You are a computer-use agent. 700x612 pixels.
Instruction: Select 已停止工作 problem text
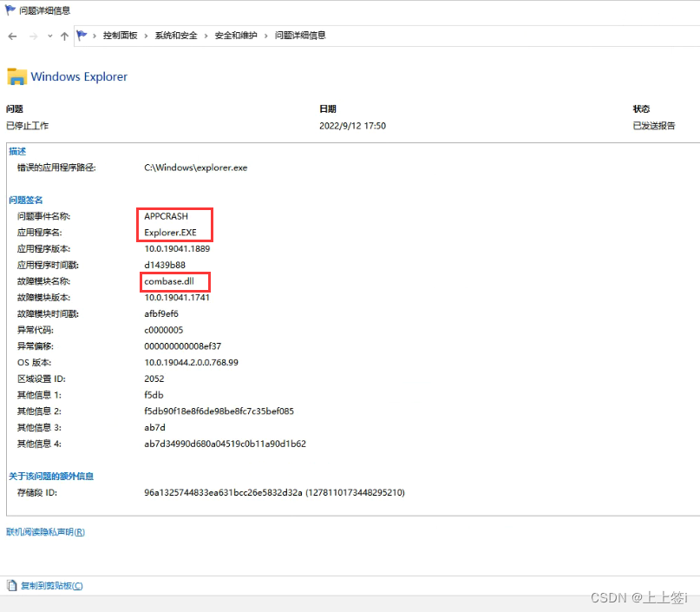pos(27,126)
